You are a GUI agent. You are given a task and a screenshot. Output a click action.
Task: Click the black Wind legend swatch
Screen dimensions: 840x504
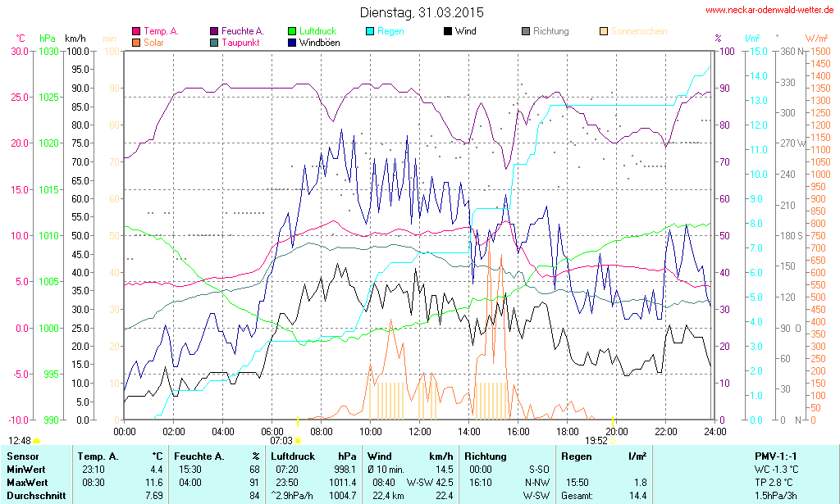tap(448, 32)
